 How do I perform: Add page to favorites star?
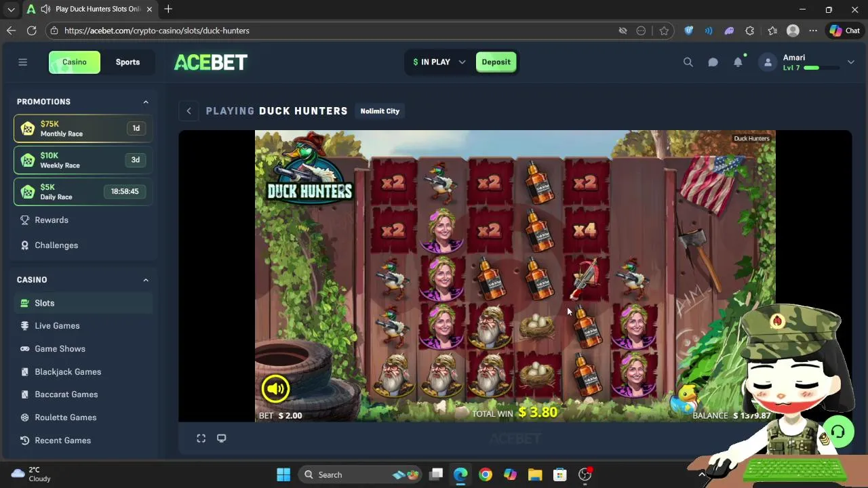[x=664, y=30]
